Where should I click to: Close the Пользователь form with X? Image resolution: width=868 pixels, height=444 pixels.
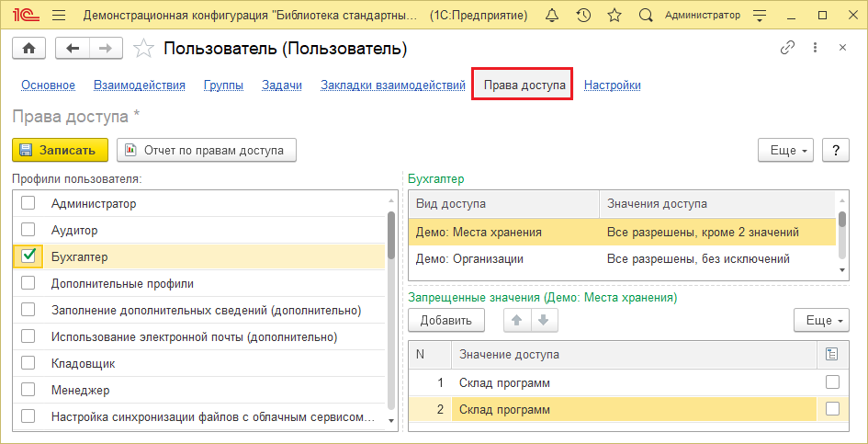842,48
